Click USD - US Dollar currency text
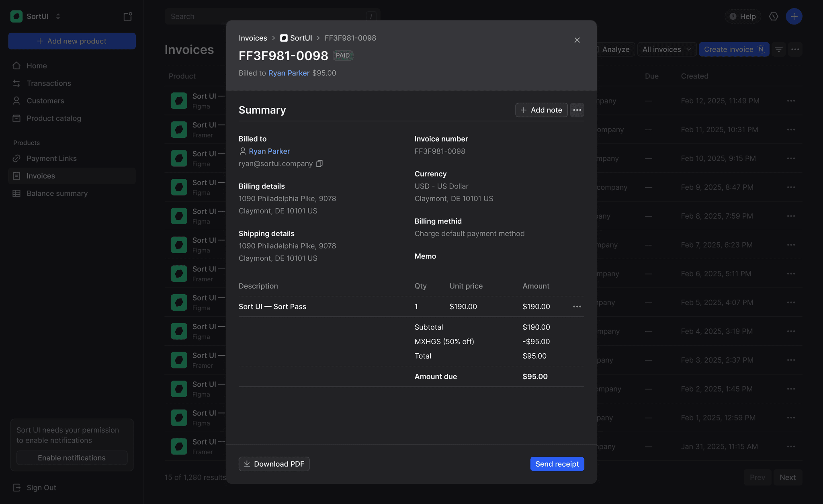The height and width of the screenshot is (504, 823). click(442, 186)
